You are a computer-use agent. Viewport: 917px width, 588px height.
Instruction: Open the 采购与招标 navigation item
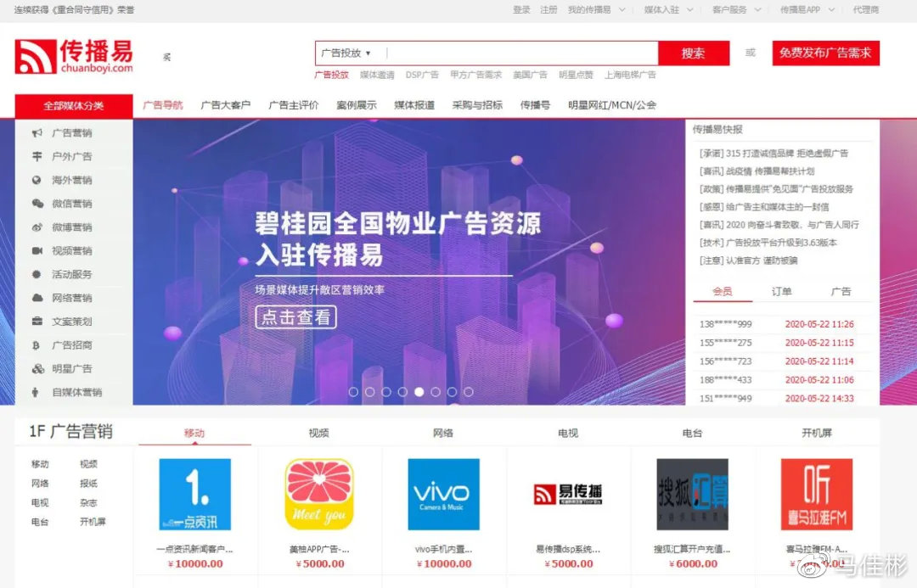(x=477, y=105)
